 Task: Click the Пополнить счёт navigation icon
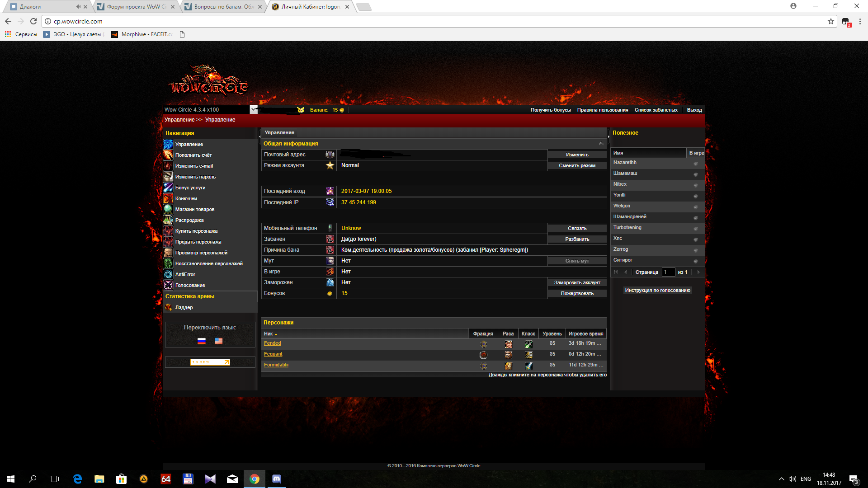pyautogui.click(x=168, y=155)
